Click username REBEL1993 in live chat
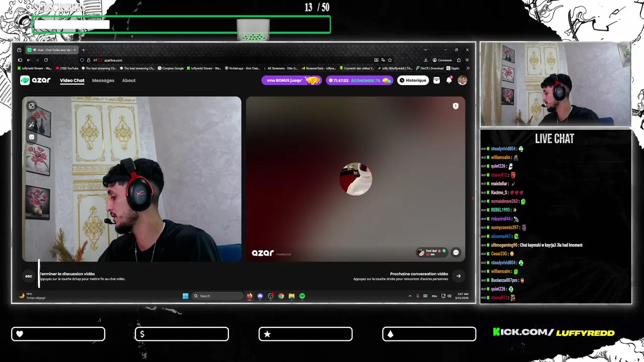 (x=501, y=210)
